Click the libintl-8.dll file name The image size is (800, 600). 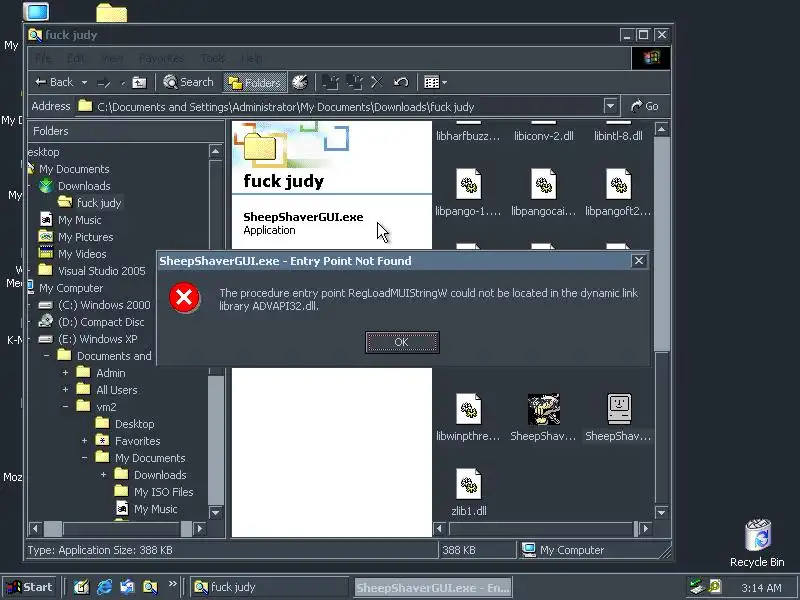pyautogui.click(x=618, y=136)
